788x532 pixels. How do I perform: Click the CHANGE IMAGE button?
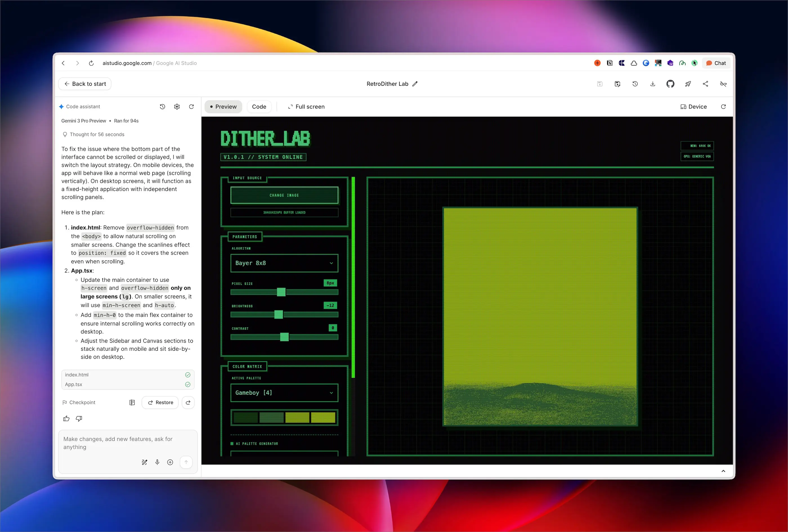pos(284,195)
